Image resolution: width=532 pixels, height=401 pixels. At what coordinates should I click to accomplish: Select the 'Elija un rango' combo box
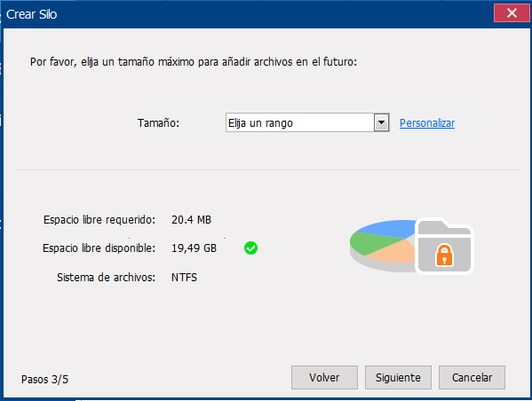coord(307,122)
